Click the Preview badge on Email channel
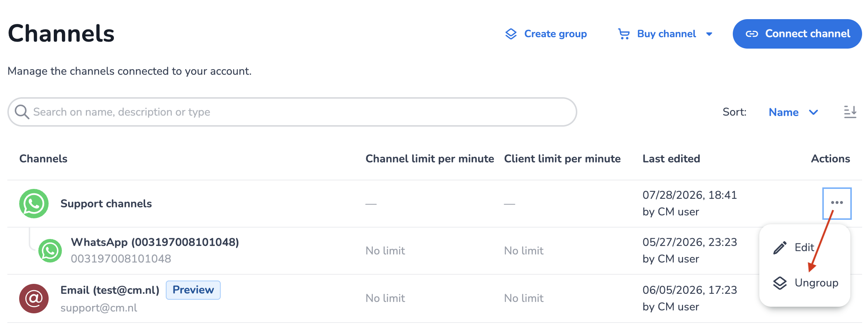The width and height of the screenshot is (868, 324). pyautogui.click(x=193, y=290)
